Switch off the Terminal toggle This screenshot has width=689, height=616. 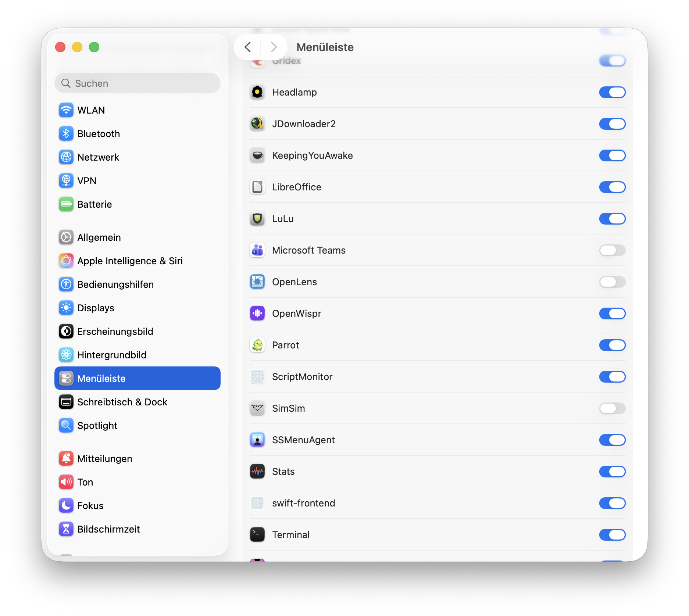pyautogui.click(x=613, y=535)
